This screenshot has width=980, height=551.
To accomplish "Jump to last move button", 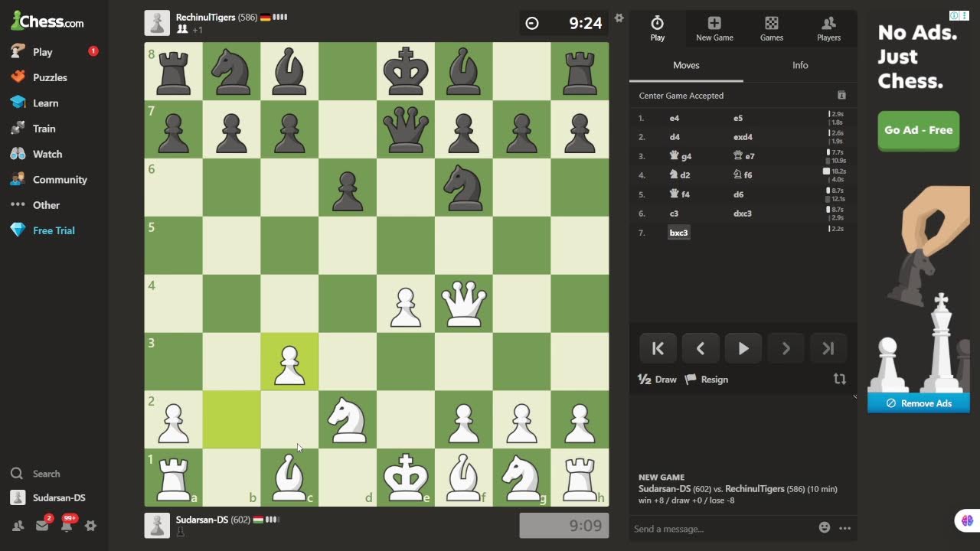I will [x=828, y=348].
